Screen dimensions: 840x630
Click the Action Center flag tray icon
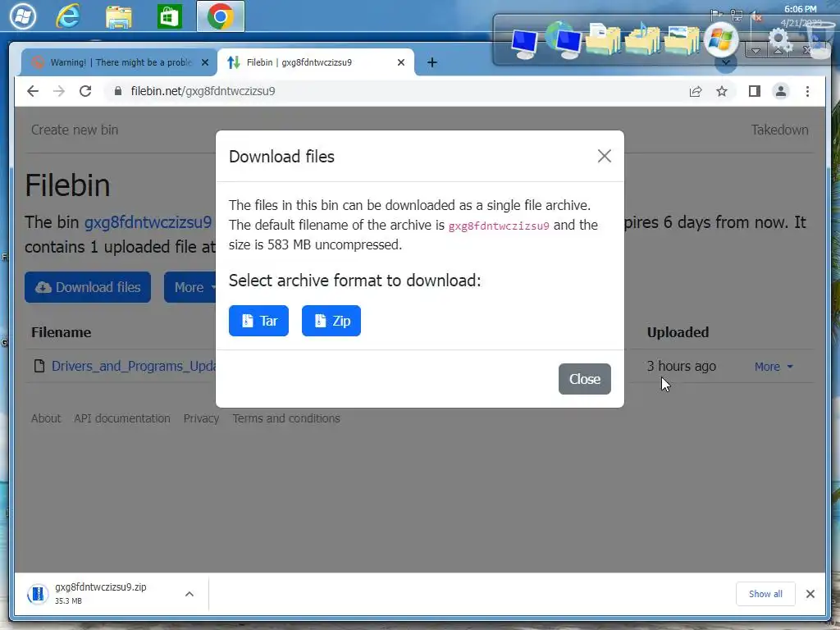coord(716,16)
